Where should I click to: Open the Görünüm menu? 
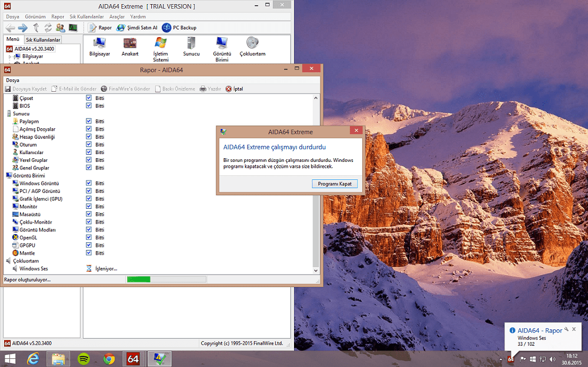point(35,17)
